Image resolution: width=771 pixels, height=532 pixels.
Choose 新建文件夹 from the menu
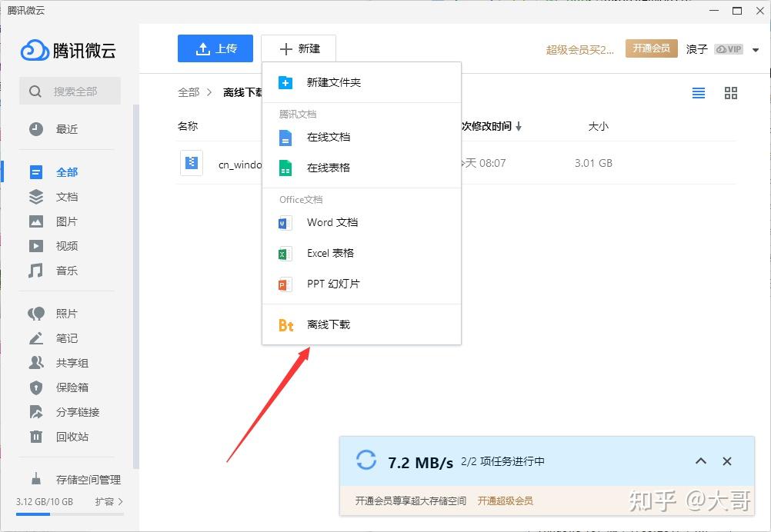362,82
